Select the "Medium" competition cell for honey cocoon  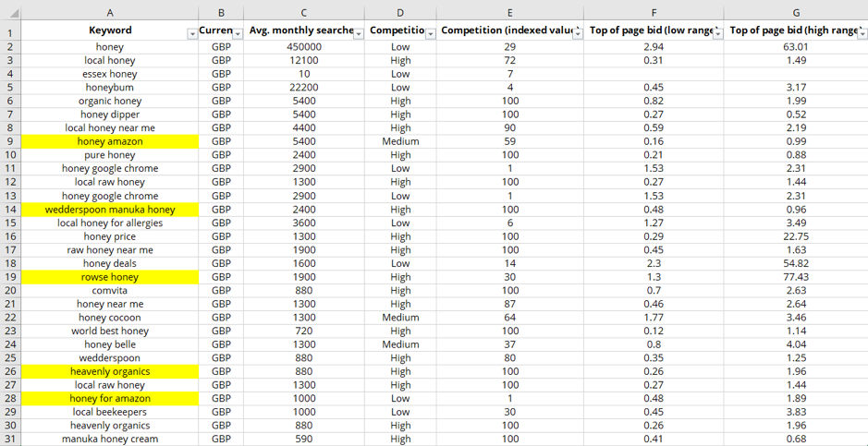pos(400,318)
